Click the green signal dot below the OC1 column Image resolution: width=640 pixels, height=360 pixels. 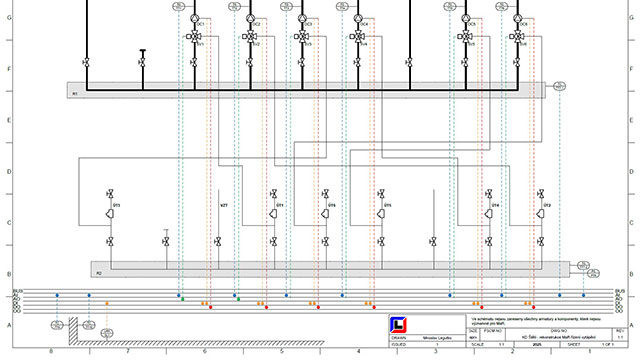pos(182,299)
